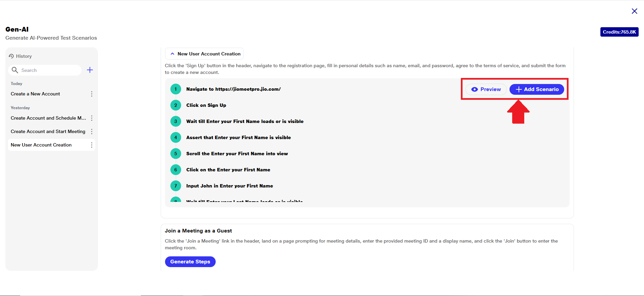Close the Gen-AI dialog with X icon
Viewport: 644px width, 296px height.
click(634, 11)
